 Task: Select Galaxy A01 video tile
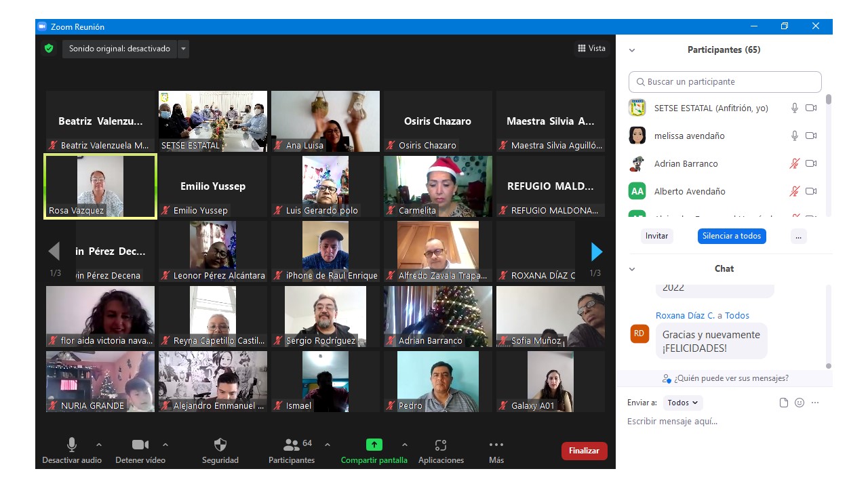point(551,382)
